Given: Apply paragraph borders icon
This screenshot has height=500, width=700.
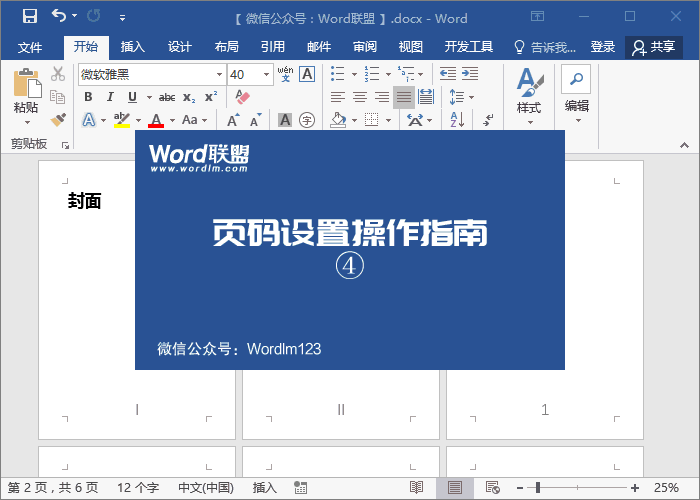Looking at the screenshot, I should pyautogui.click(x=371, y=120).
